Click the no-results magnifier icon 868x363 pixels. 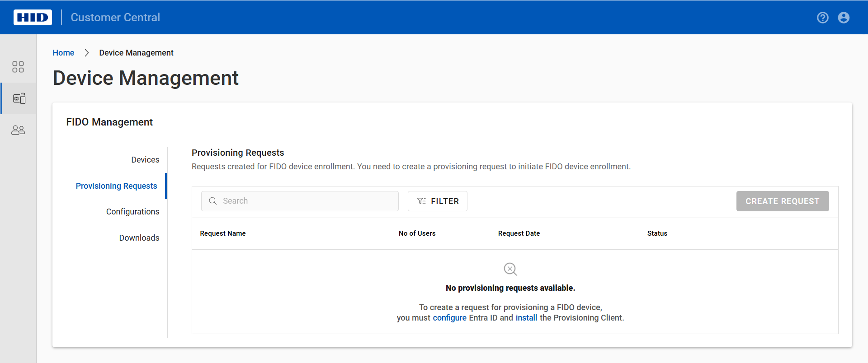click(510, 269)
